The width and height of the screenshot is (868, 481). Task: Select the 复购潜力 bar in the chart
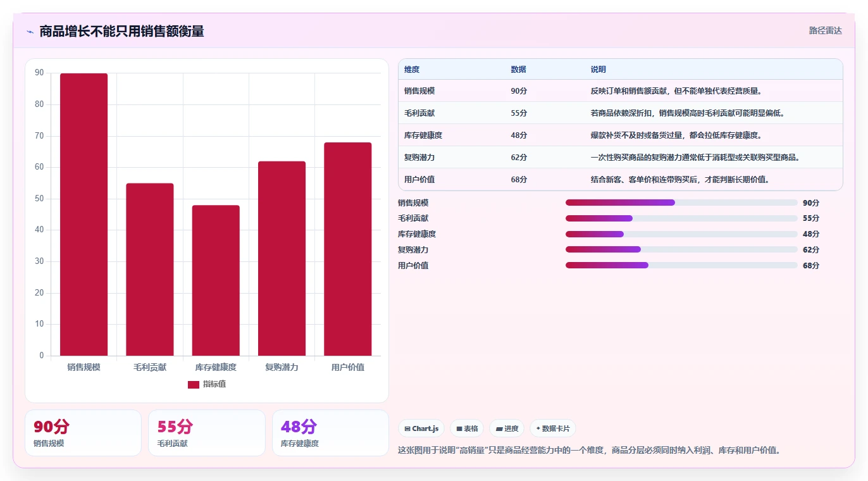click(282, 258)
